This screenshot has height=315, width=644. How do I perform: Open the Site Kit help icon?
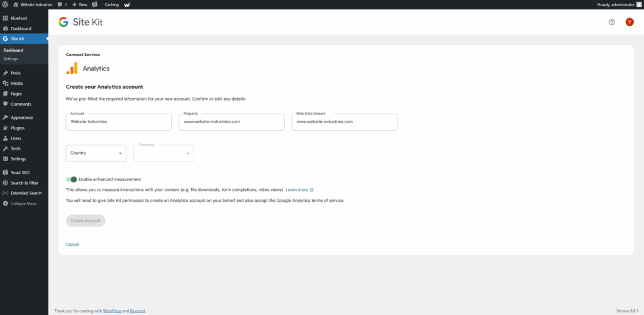tap(611, 22)
